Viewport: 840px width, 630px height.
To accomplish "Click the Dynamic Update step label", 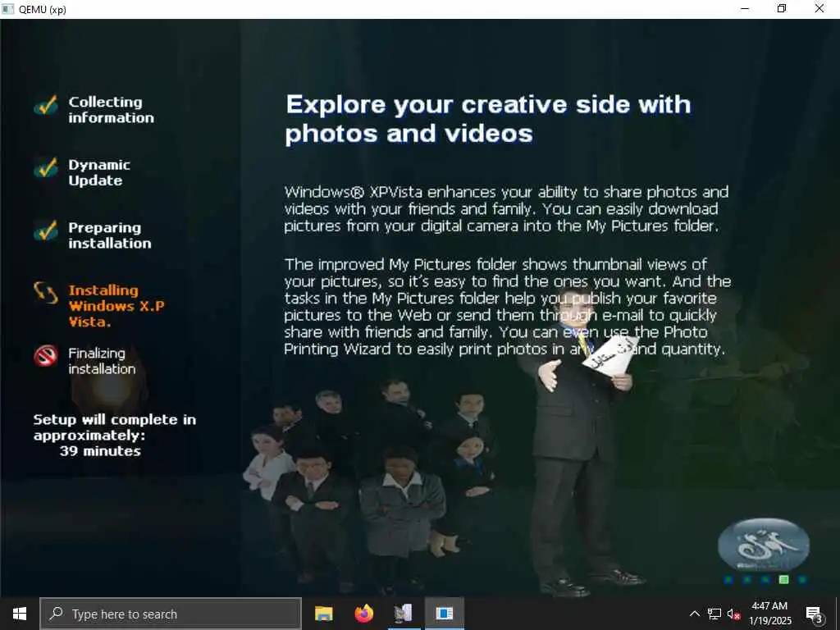I will coord(99,172).
